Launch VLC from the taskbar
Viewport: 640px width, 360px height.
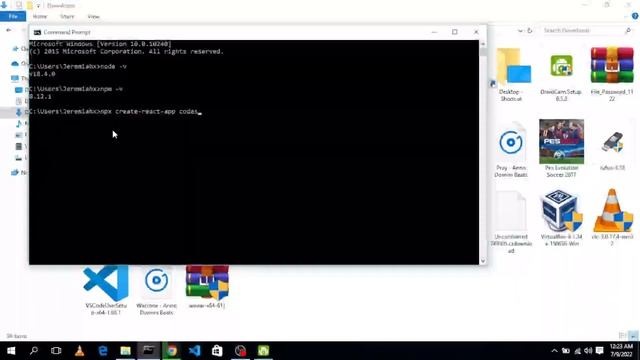point(80,351)
